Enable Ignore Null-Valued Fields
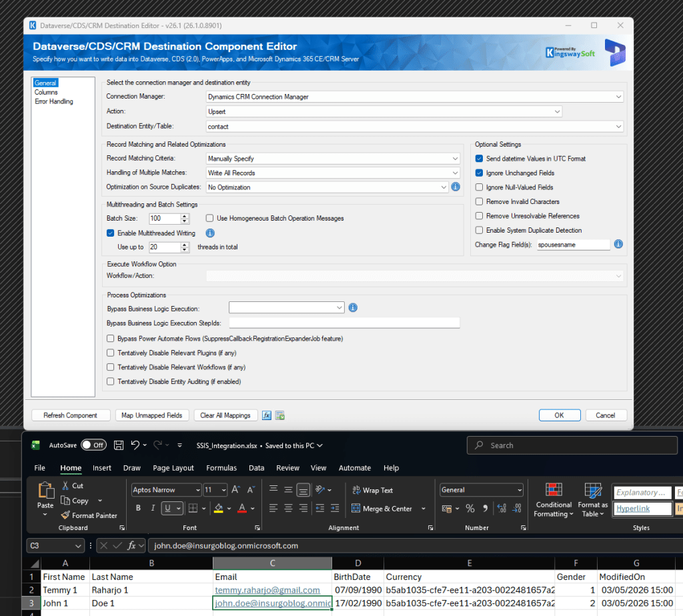Screen dimensions: 683x616 pos(479,187)
